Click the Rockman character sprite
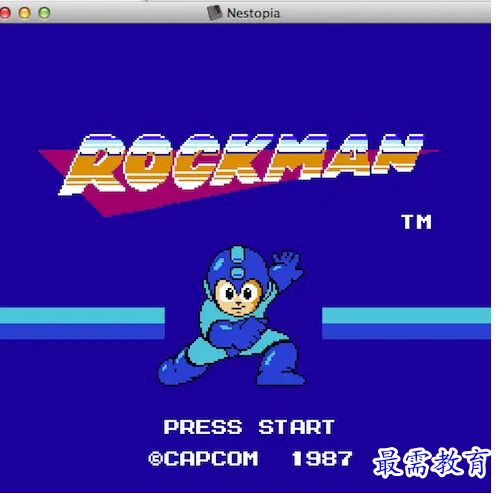 [232, 316]
